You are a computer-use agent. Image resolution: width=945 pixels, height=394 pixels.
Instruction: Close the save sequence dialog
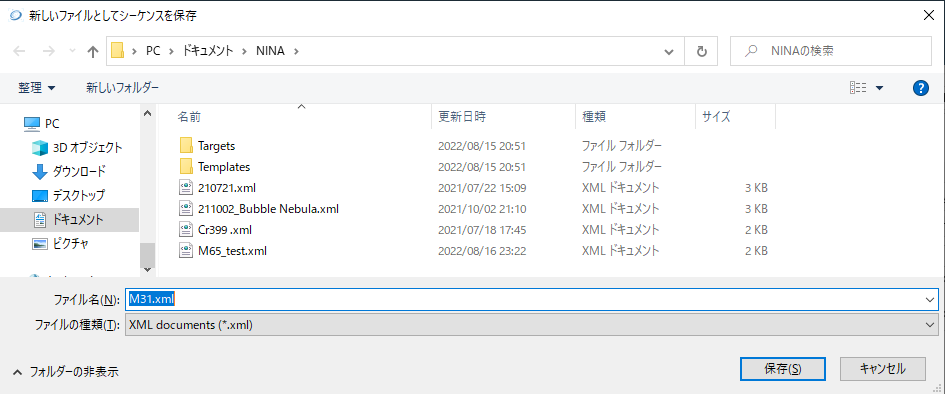929,15
